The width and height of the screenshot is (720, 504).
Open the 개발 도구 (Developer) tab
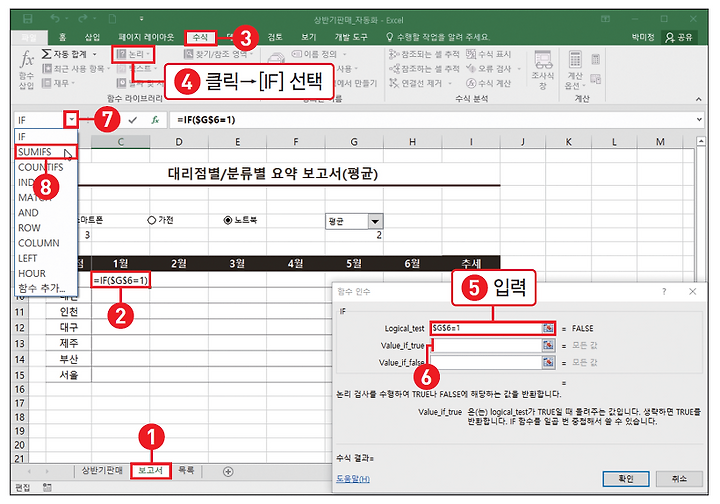point(351,37)
